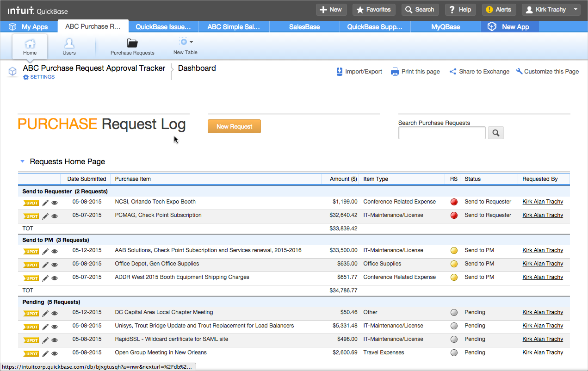
Task: Click eye view icon for RapidSSL row
Action: [55, 340]
